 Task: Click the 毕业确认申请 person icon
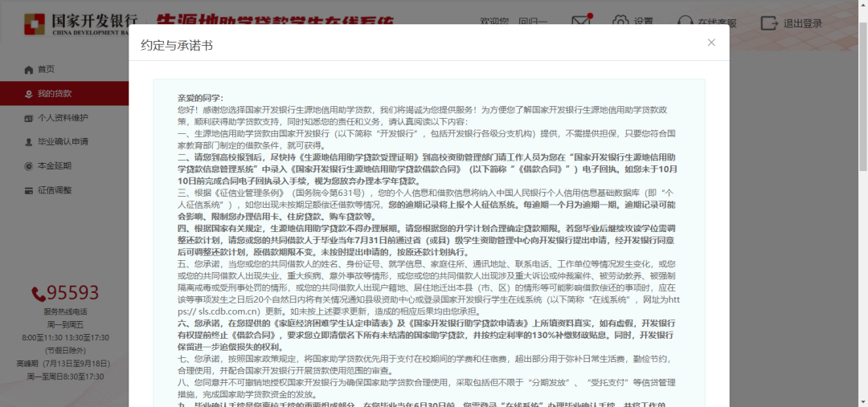tap(29, 142)
